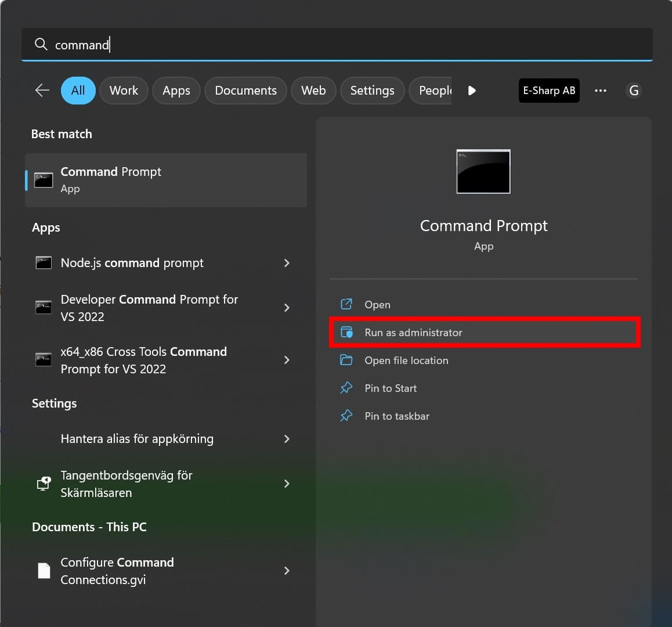Click the G user account avatar
Screen dimensions: 672x627
(x=634, y=91)
